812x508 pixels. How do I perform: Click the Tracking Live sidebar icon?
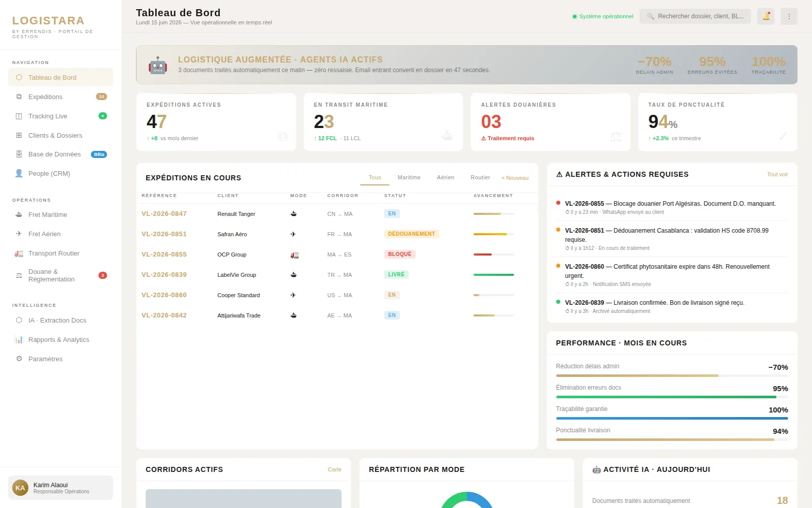(x=19, y=116)
